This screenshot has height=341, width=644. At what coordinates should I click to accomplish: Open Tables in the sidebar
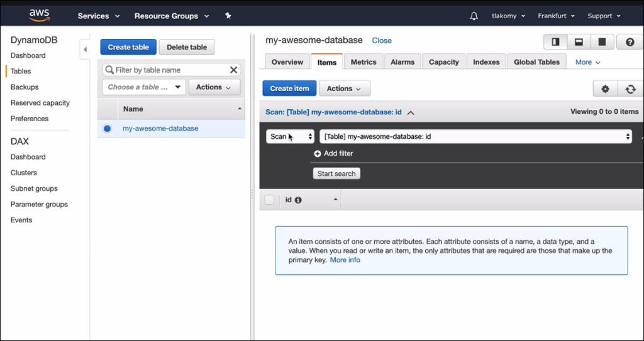(x=21, y=71)
